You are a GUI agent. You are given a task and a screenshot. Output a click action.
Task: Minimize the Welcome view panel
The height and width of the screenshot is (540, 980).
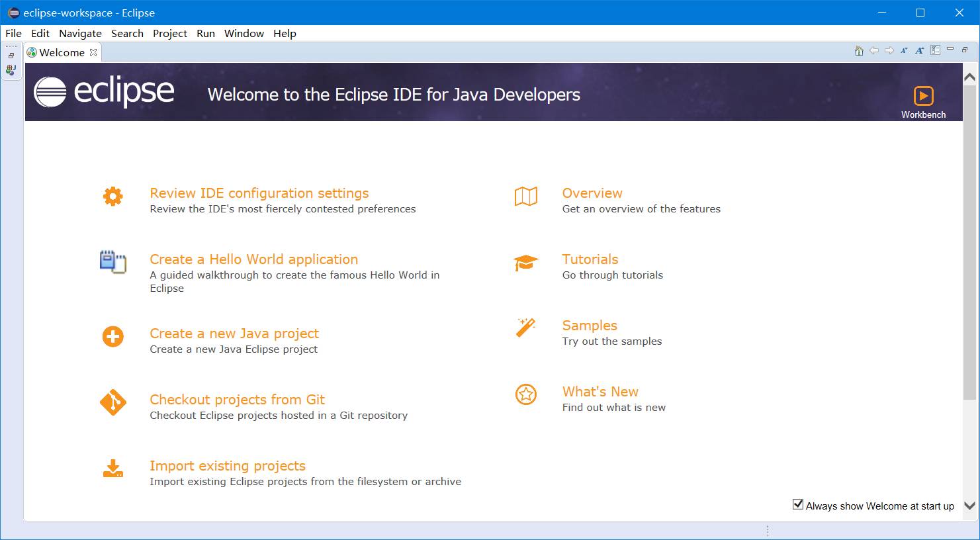(950, 49)
